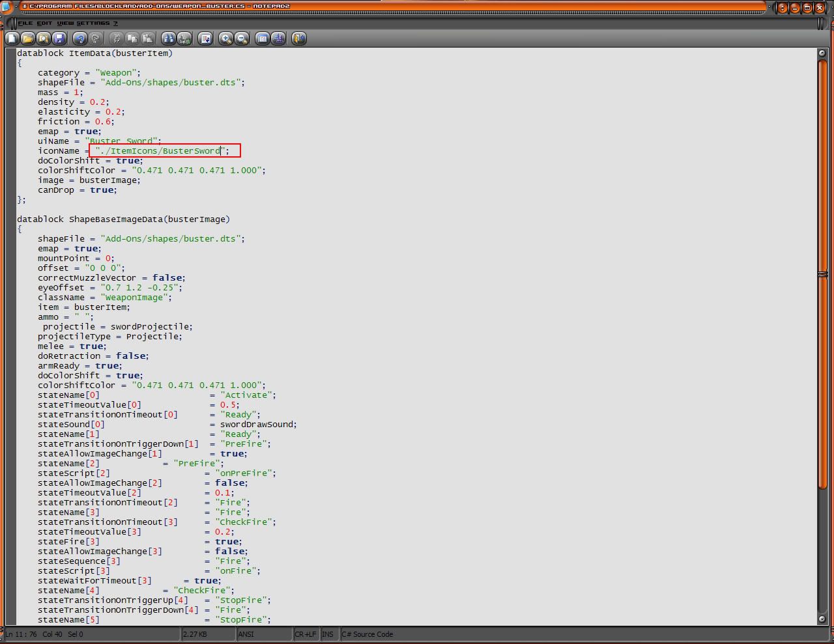Click the line 'doRetraction = false;'
This screenshot has width=834, height=644.
(94, 356)
